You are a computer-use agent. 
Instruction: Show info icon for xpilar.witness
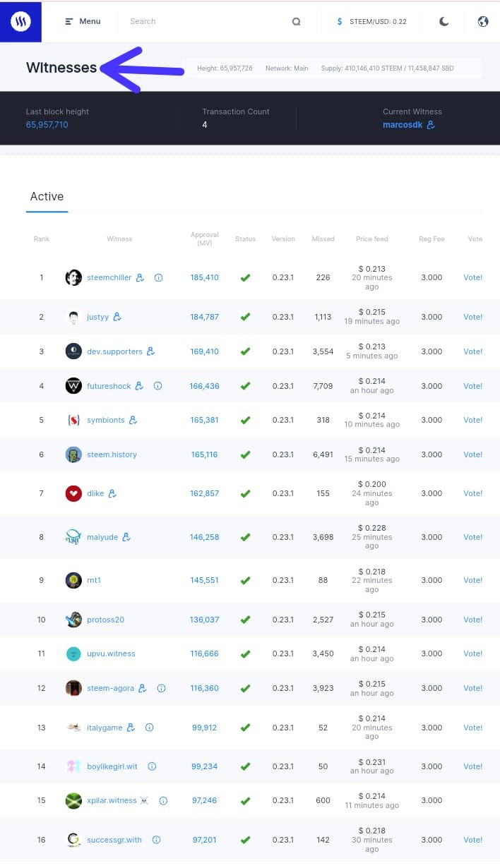(163, 801)
